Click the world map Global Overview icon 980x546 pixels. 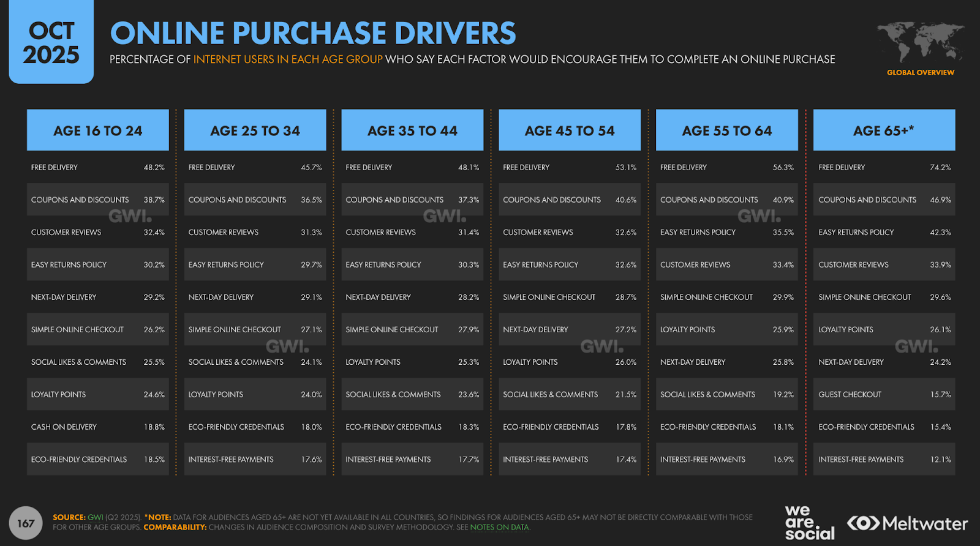920,43
